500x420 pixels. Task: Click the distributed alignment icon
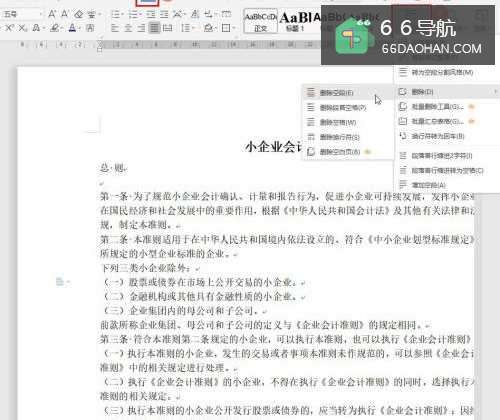(167, 28)
